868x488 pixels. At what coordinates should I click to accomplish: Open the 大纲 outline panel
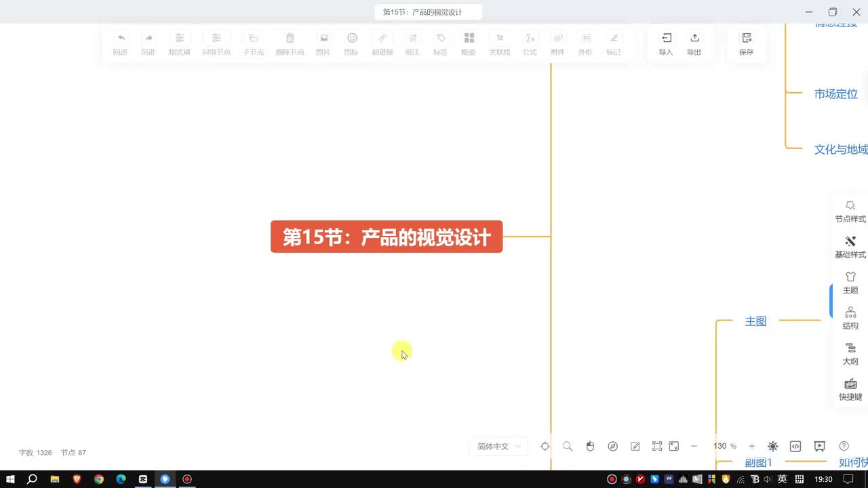pos(850,354)
